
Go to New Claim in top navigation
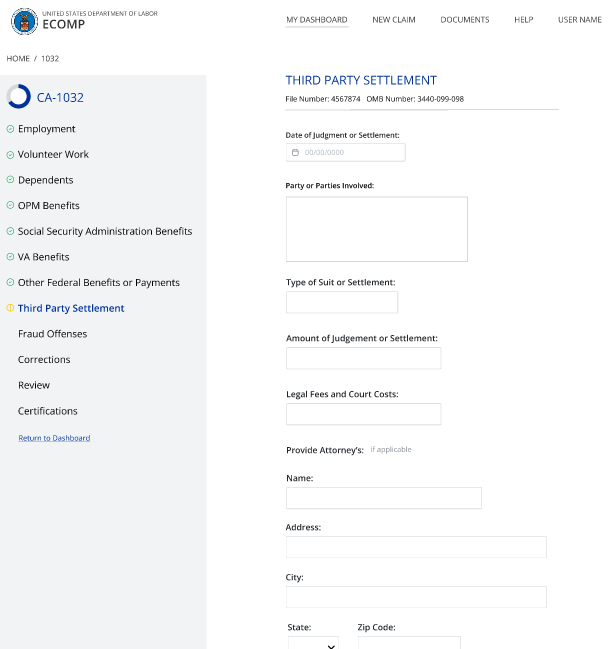coord(394,20)
